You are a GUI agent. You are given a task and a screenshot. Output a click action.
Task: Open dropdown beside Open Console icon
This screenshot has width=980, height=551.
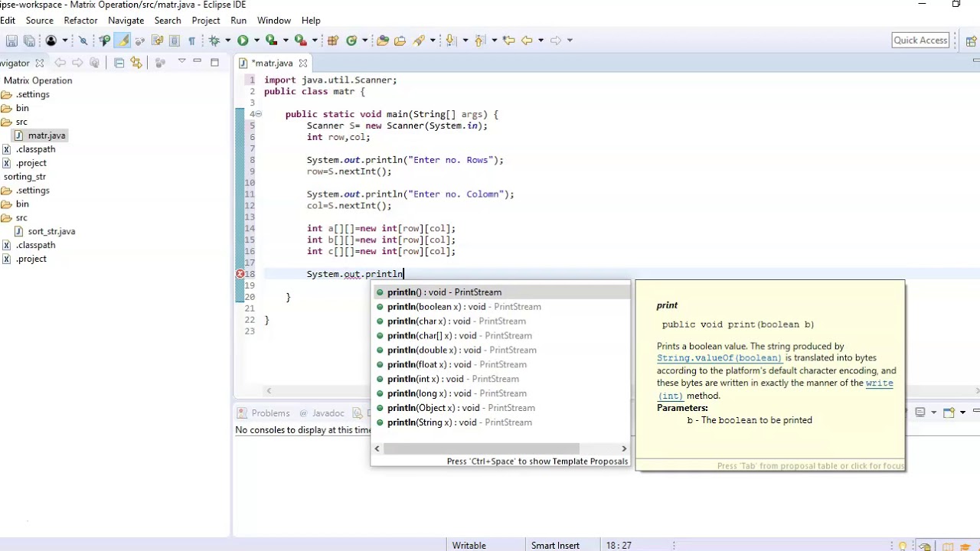(x=962, y=412)
